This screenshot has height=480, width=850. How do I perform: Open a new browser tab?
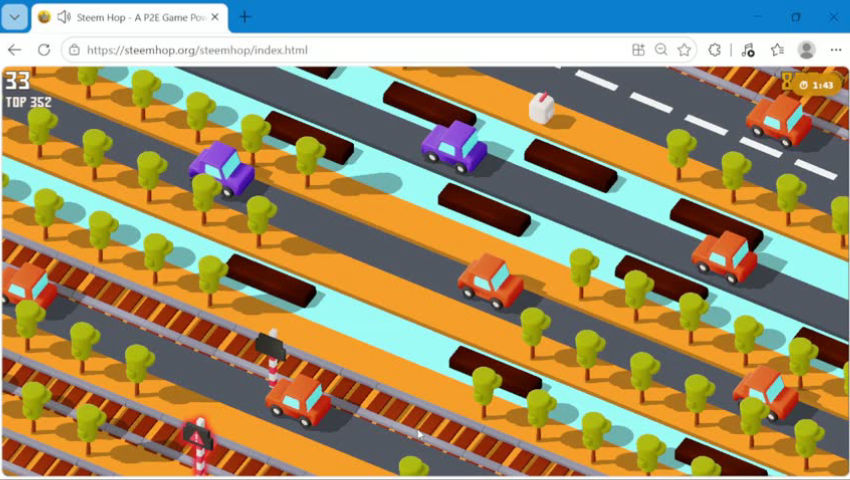pyautogui.click(x=245, y=17)
